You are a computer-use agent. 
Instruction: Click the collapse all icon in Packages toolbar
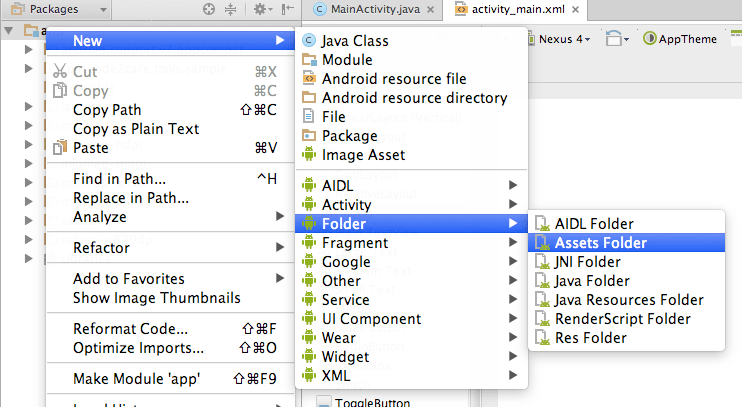[x=230, y=9]
